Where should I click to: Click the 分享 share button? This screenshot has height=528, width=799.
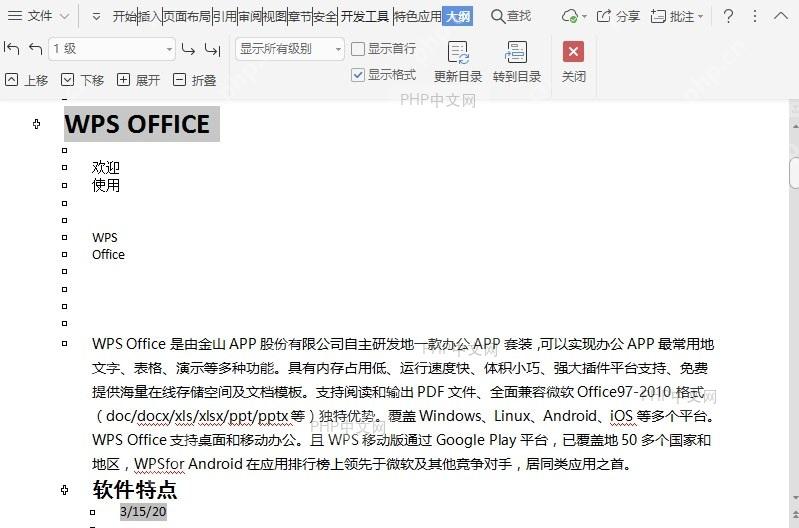coord(618,16)
